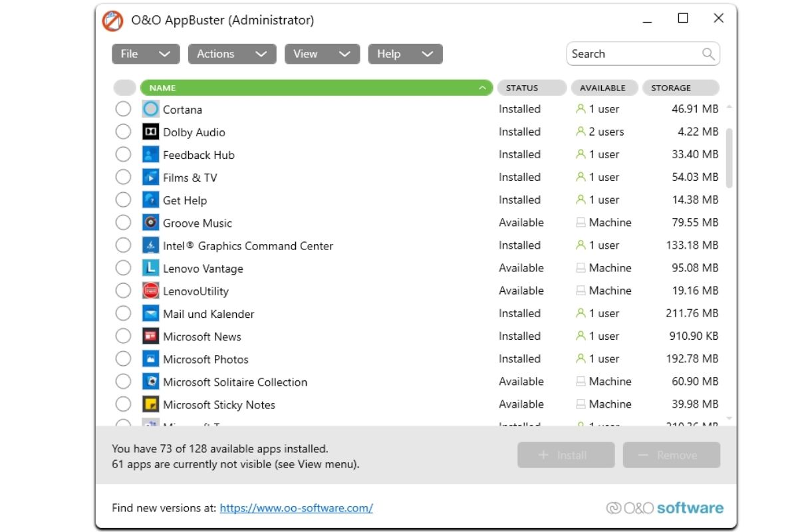Click the Films & TV app icon

151,177
